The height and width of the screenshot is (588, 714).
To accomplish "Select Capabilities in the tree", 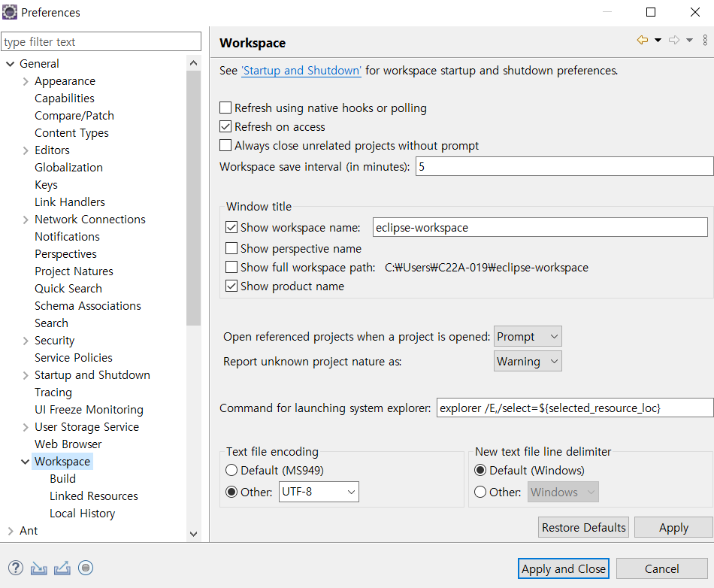I will (65, 99).
